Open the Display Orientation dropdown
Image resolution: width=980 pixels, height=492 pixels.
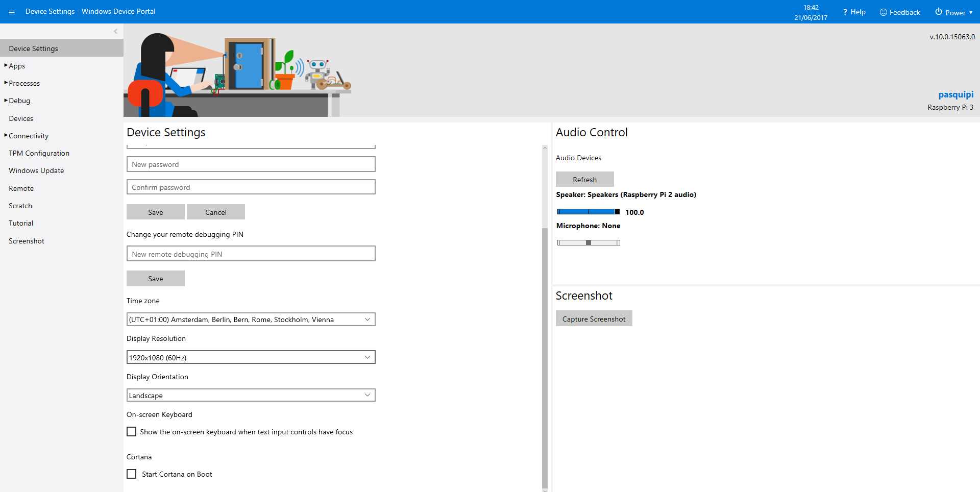tap(251, 395)
